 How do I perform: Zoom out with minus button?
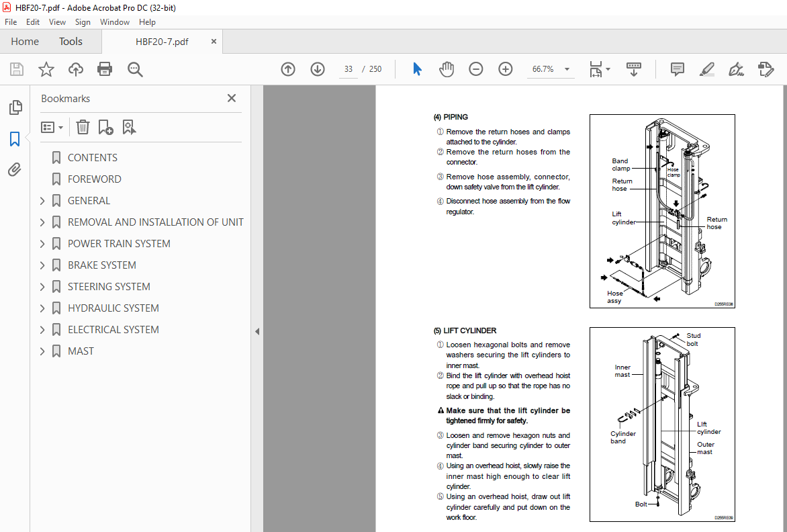pos(476,69)
